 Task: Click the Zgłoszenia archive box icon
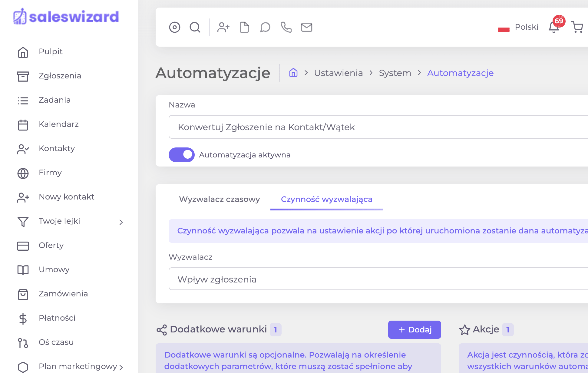(x=23, y=76)
